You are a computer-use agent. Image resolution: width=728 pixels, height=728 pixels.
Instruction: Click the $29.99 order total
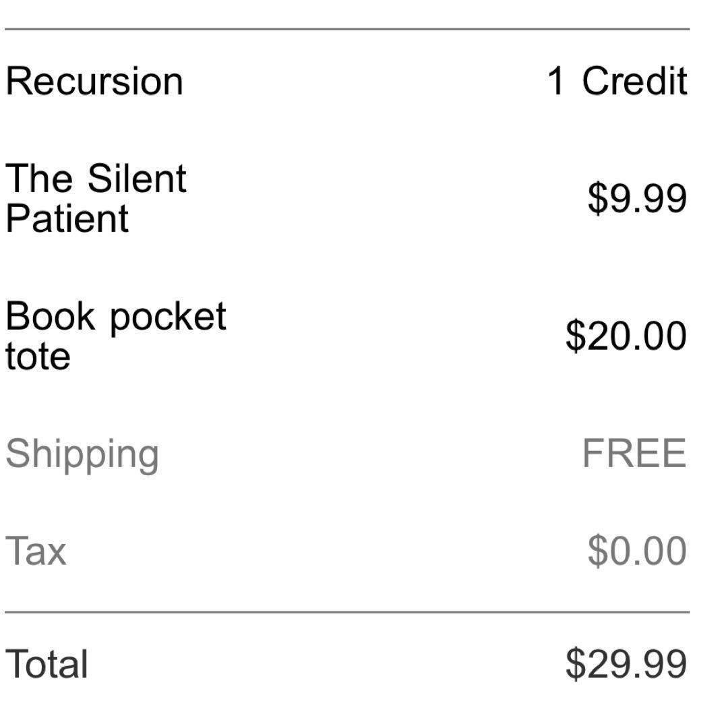tap(626, 663)
